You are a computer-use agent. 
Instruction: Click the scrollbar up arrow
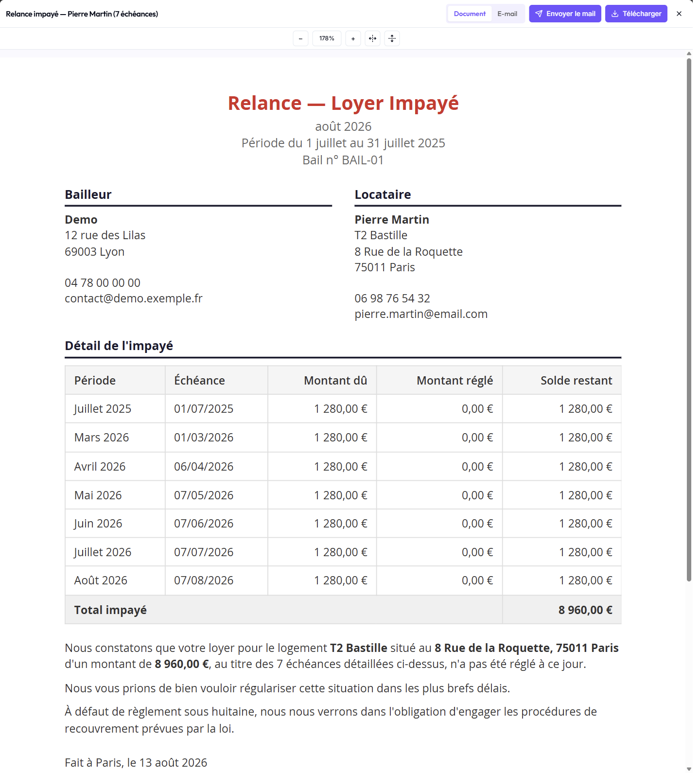[x=689, y=53]
